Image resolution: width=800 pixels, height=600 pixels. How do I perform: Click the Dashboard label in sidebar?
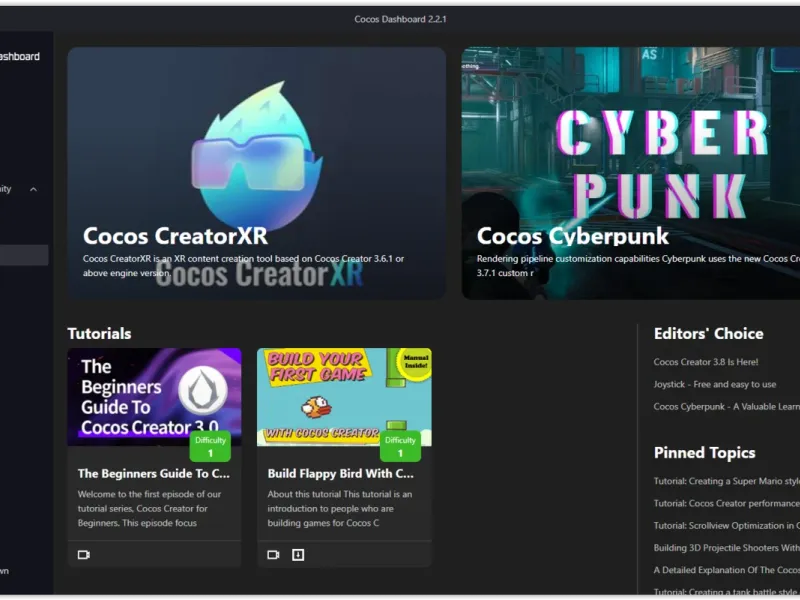tap(19, 57)
